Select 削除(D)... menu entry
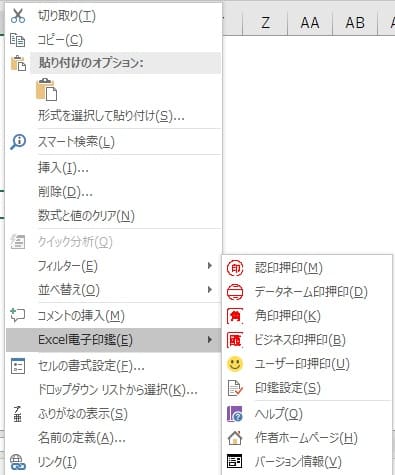 [65, 192]
